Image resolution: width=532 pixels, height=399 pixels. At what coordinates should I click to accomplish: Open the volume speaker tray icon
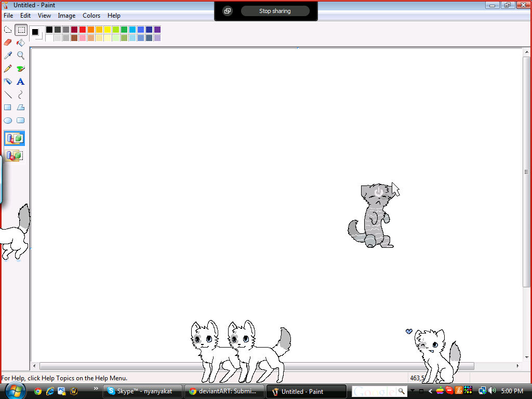493,391
